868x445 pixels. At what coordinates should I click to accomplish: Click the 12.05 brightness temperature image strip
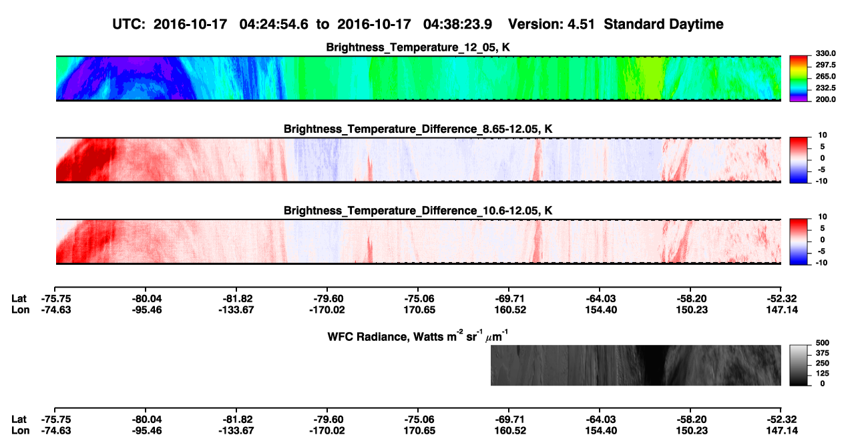[418, 78]
